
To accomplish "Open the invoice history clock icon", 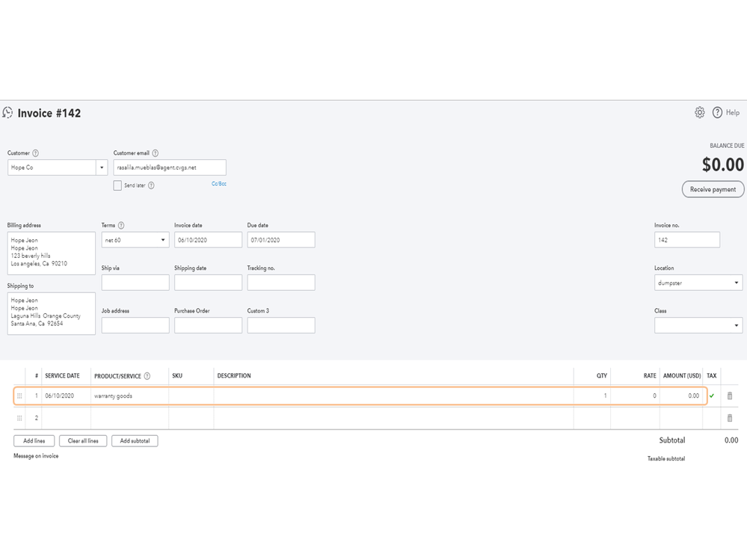I will click(8, 113).
